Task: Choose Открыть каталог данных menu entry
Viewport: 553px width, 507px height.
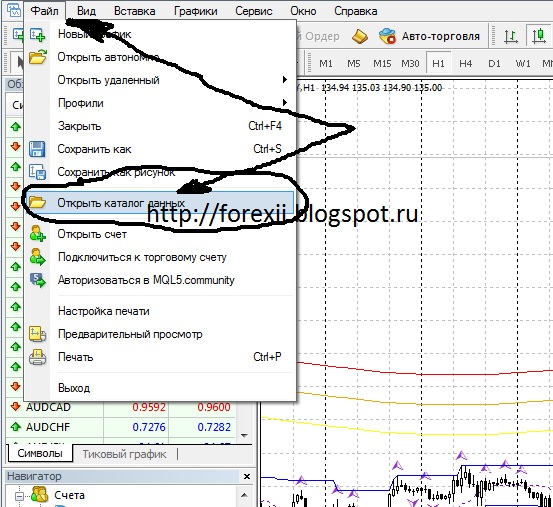Action: pyautogui.click(x=160, y=202)
